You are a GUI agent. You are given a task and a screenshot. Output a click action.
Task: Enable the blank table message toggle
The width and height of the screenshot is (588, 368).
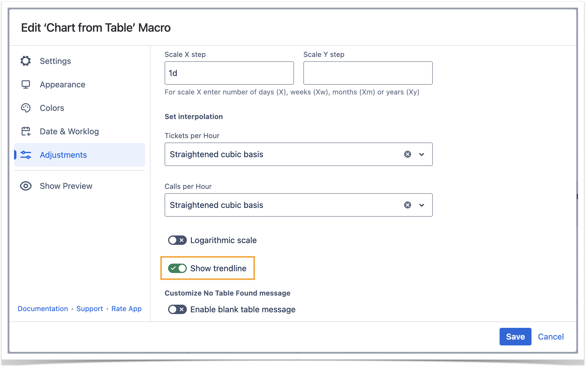tap(177, 309)
